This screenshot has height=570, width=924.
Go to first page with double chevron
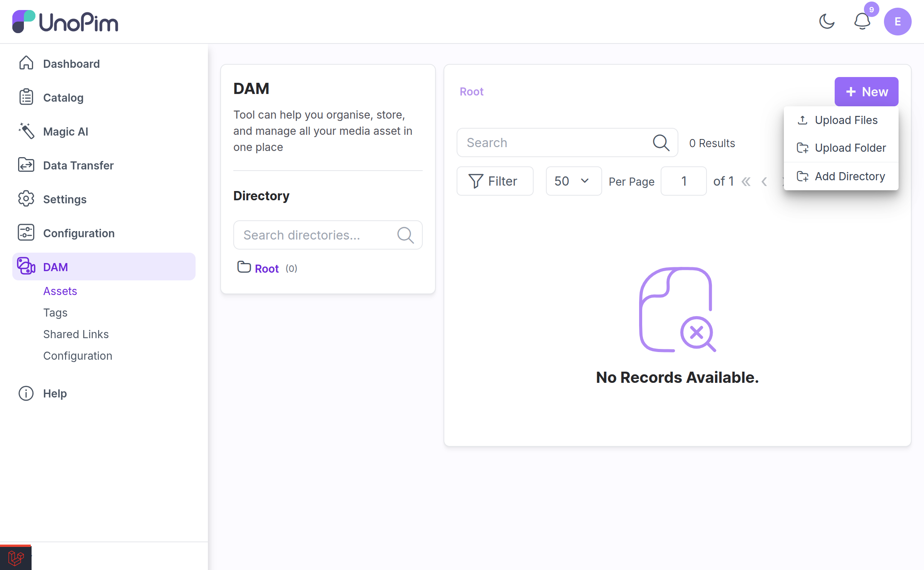[x=746, y=181]
